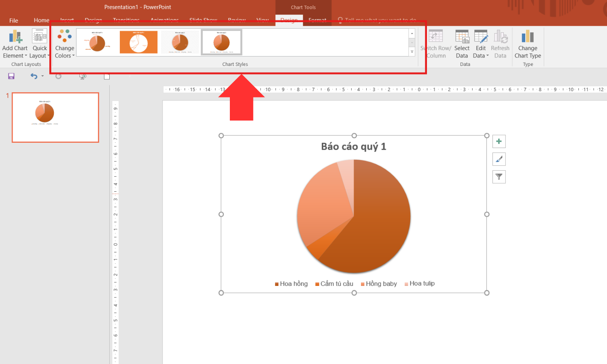Open the Quick Layout gallery

[40, 44]
